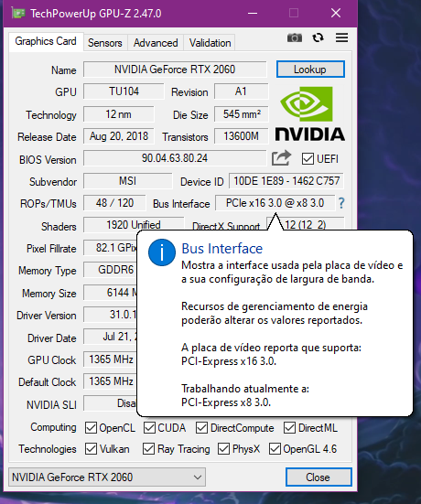The width and height of the screenshot is (421, 504).
Task: Click the Lookup button
Action: pos(310,70)
